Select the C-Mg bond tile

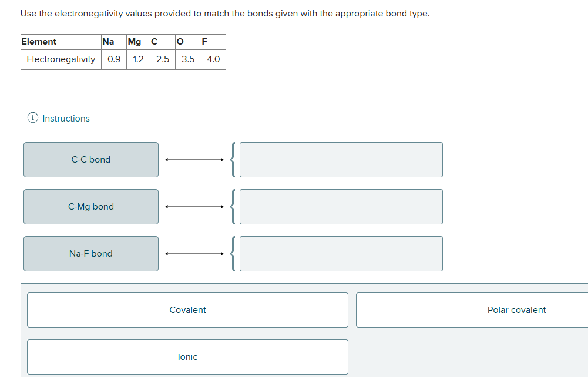click(x=90, y=206)
